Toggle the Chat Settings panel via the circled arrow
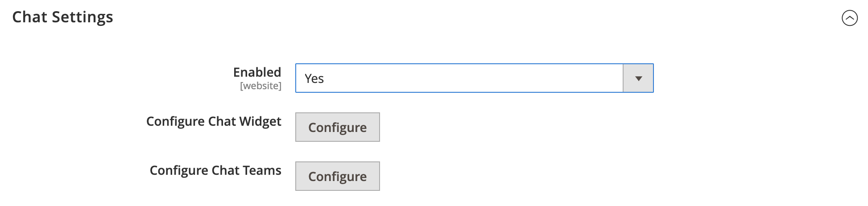This screenshot has width=868, height=206. (849, 18)
